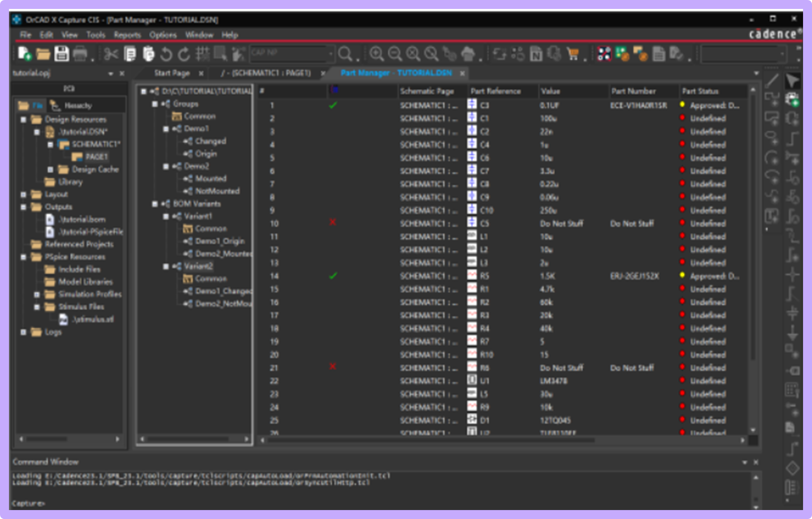Click the Open folder toolbar icon
812x519 pixels.
[43, 54]
